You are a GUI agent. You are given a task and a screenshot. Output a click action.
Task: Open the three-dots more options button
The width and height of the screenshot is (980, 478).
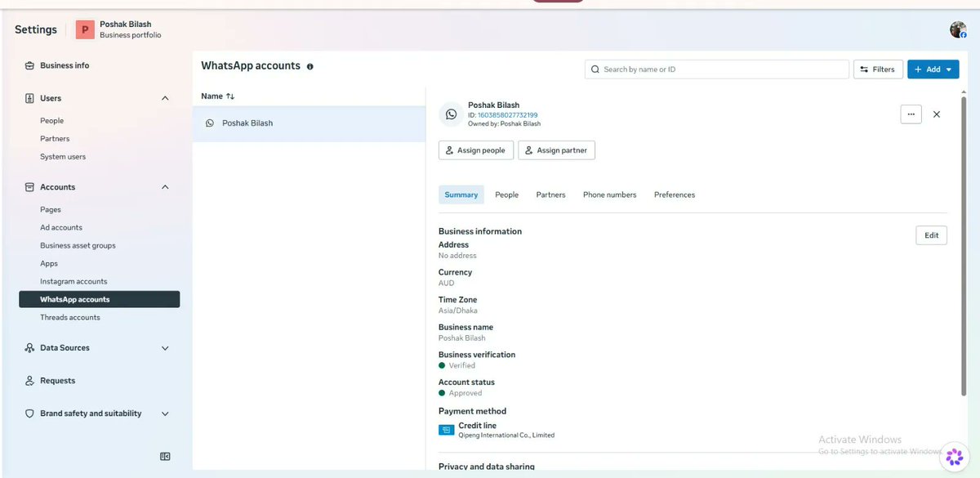[x=911, y=114]
